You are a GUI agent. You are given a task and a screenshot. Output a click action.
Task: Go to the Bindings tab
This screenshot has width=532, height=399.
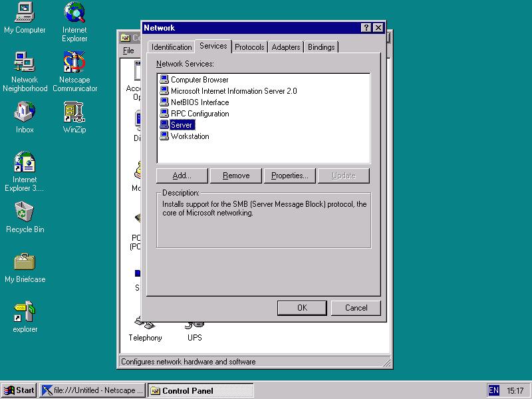pos(321,47)
